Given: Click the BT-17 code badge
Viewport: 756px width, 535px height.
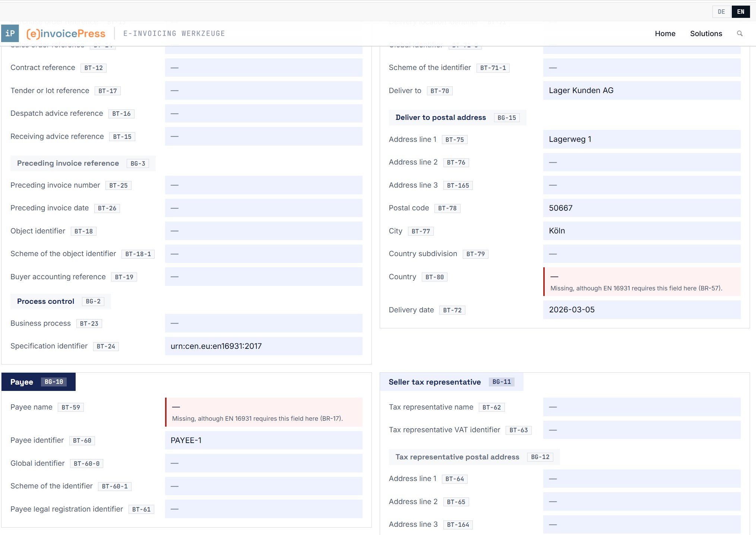Looking at the screenshot, I should point(108,91).
